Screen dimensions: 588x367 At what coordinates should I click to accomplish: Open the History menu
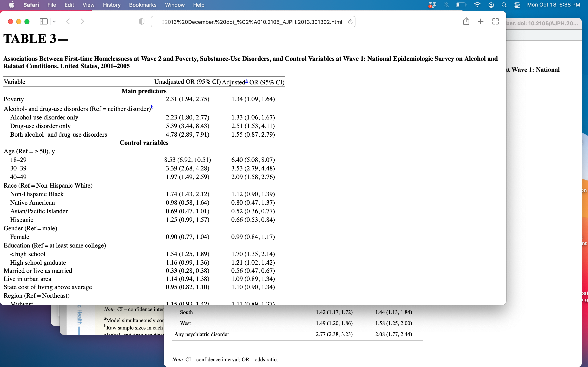(111, 5)
